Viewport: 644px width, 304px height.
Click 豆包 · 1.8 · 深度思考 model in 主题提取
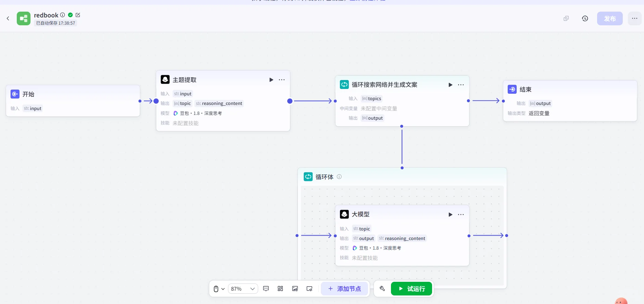[198, 113]
